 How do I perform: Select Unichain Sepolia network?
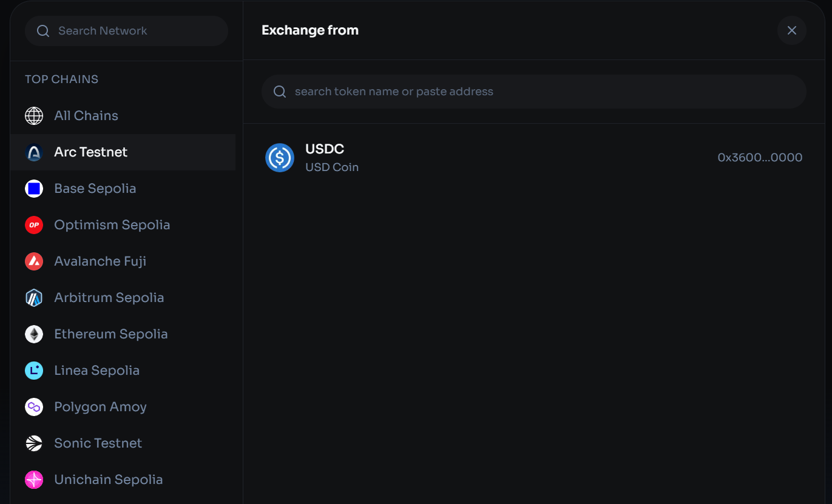(123, 480)
